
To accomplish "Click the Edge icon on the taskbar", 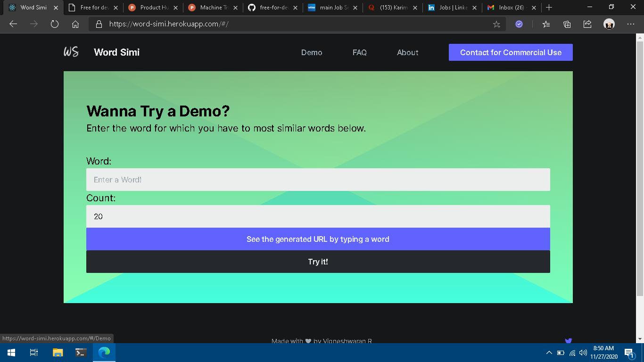I will 104,353.
